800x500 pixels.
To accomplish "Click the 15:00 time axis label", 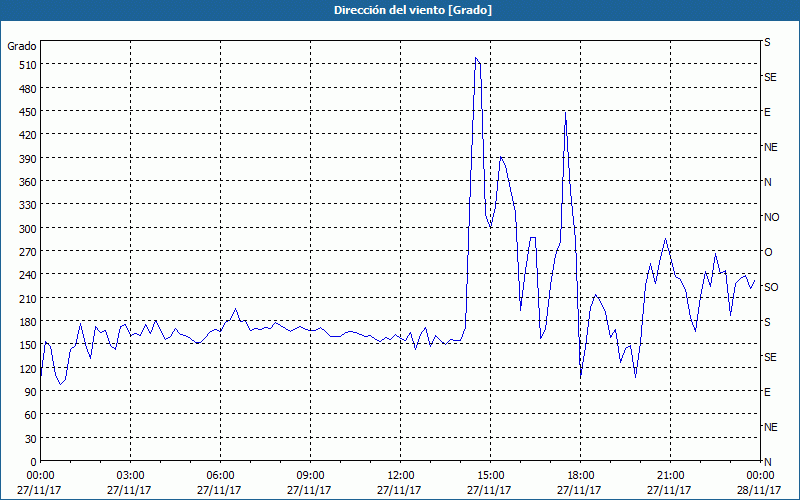I will (490, 476).
